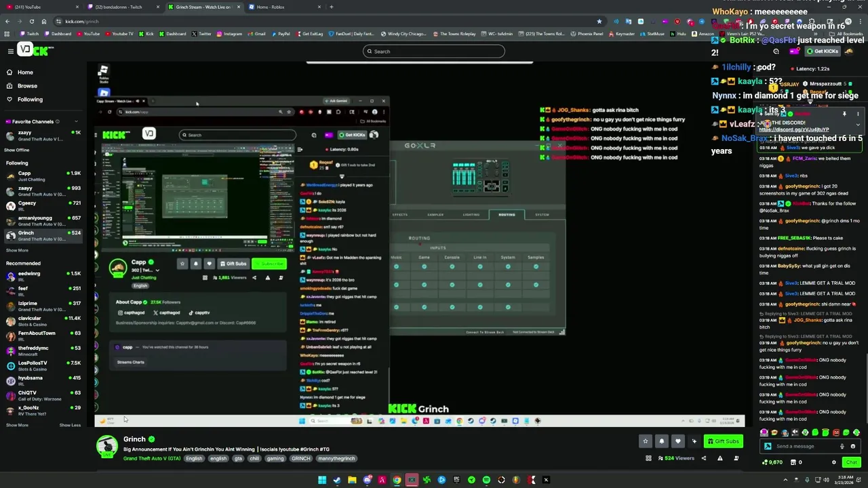Open armaniyoungg channel in Following list
Viewport: 868px width, 488px height.
42,220
